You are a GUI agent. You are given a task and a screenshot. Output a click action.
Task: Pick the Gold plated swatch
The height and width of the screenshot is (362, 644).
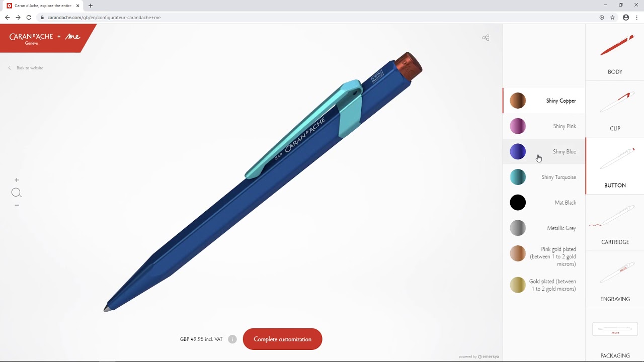(518, 285)
